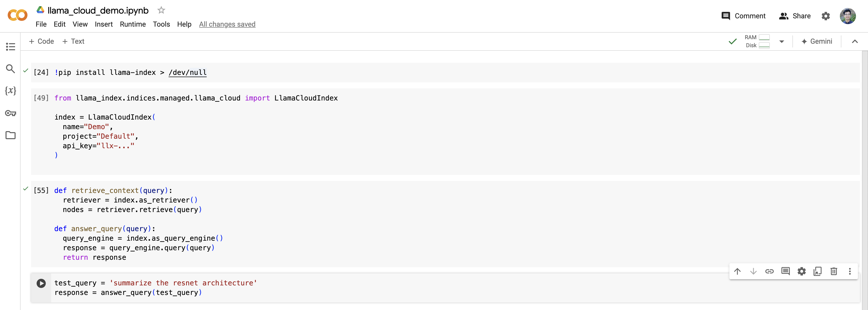Open Gemini assistant
The image size is (868, 310).
[817, 41]
